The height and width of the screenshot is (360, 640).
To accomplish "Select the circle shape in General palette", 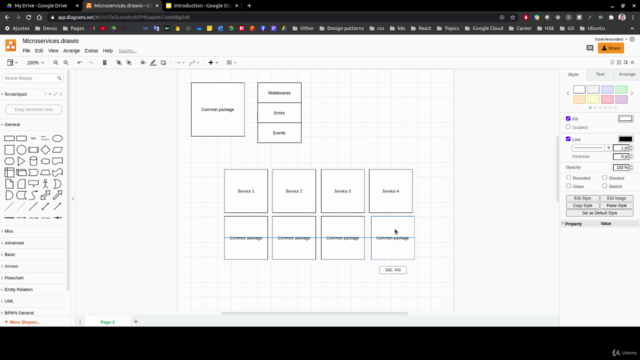I will [21, 150].
